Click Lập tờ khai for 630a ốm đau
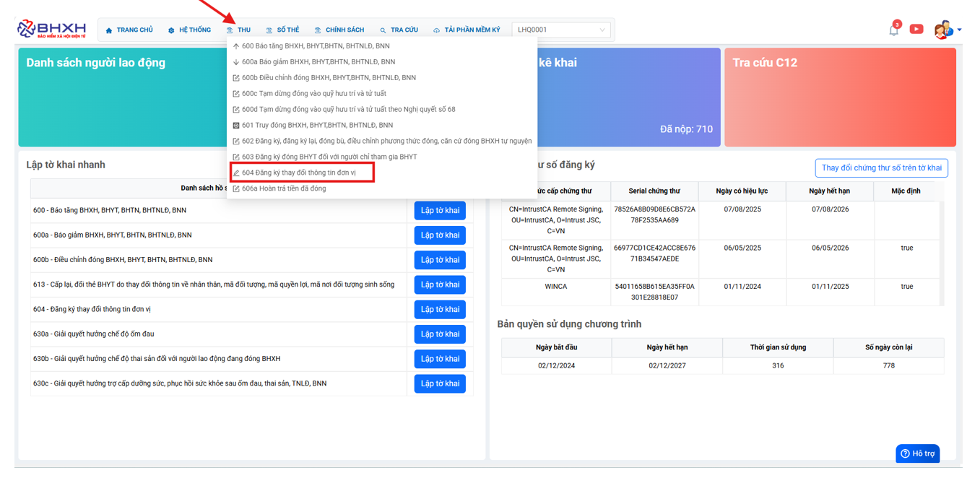Viewport: 980px width, 478px height. coord(439,334)
